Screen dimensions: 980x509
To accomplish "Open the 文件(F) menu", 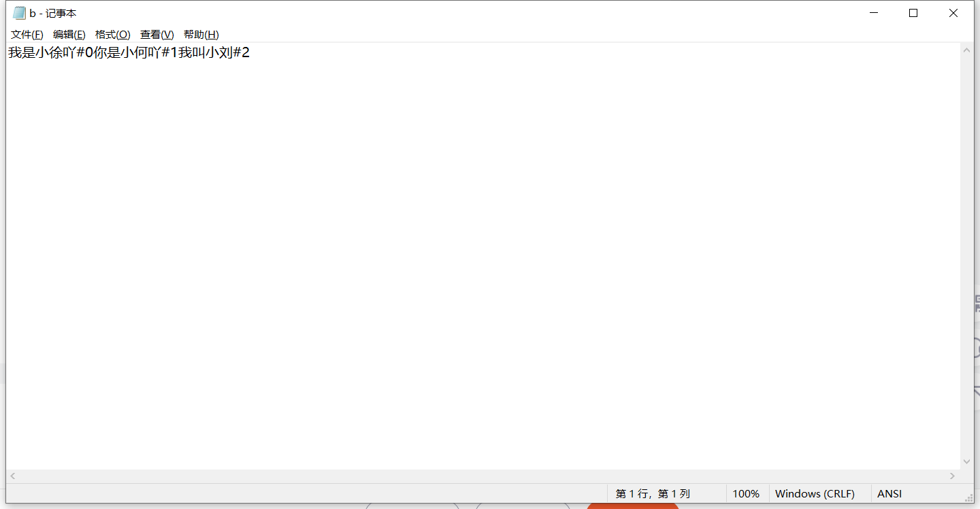I will coord(27,35).
